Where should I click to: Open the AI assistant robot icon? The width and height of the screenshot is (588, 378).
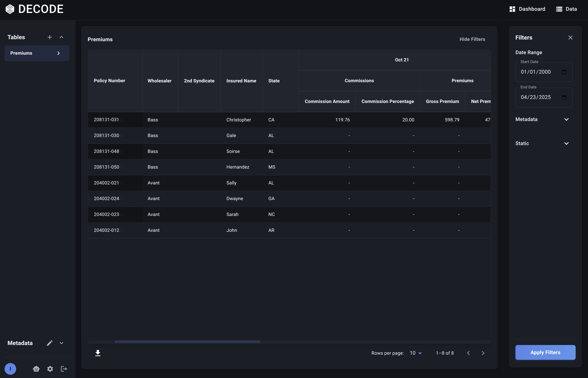36,369
